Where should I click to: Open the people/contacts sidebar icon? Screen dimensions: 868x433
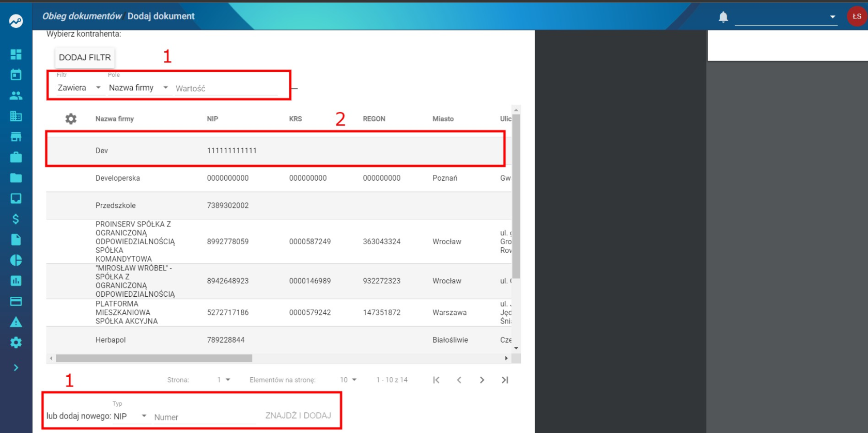(16, 95)
